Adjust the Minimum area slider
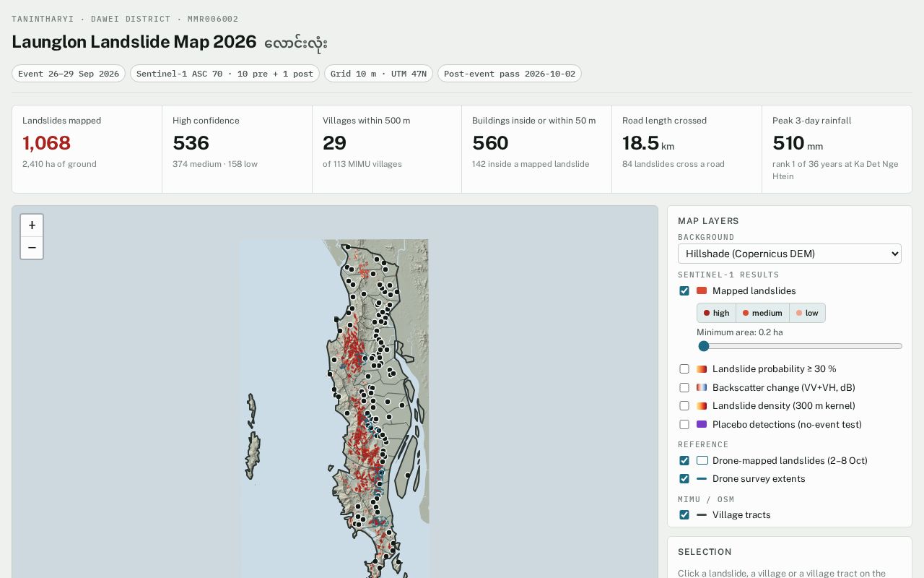Image resolution: width=924 pixels, height=578 pixels. tap(800, 346)
